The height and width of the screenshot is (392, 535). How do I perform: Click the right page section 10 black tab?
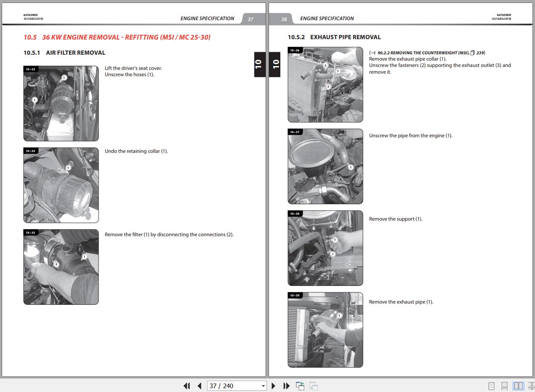click(275, 64)
